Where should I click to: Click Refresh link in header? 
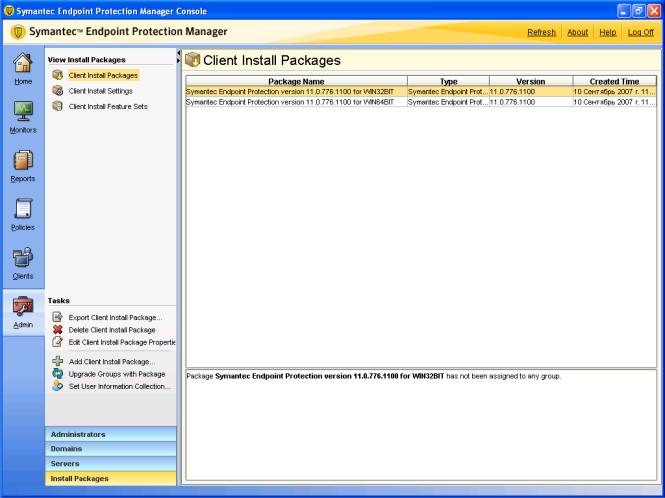tap(541, 32)
